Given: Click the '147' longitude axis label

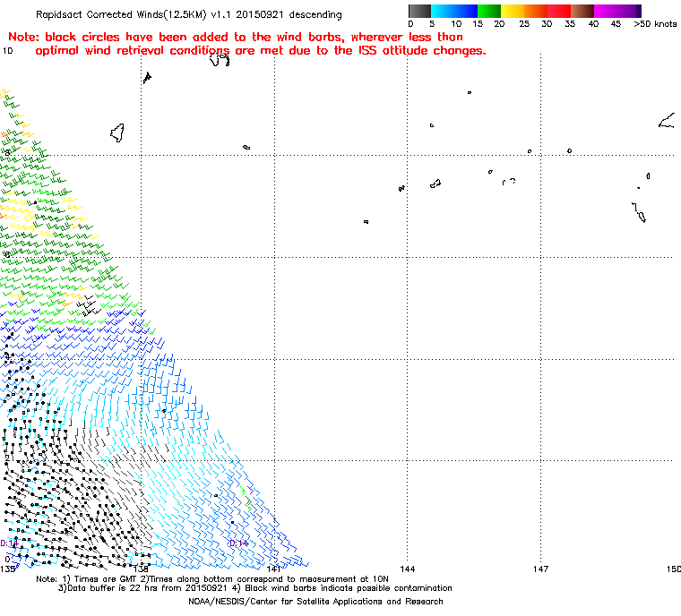Looking at the screenshot, I should [x=540, y=569].
